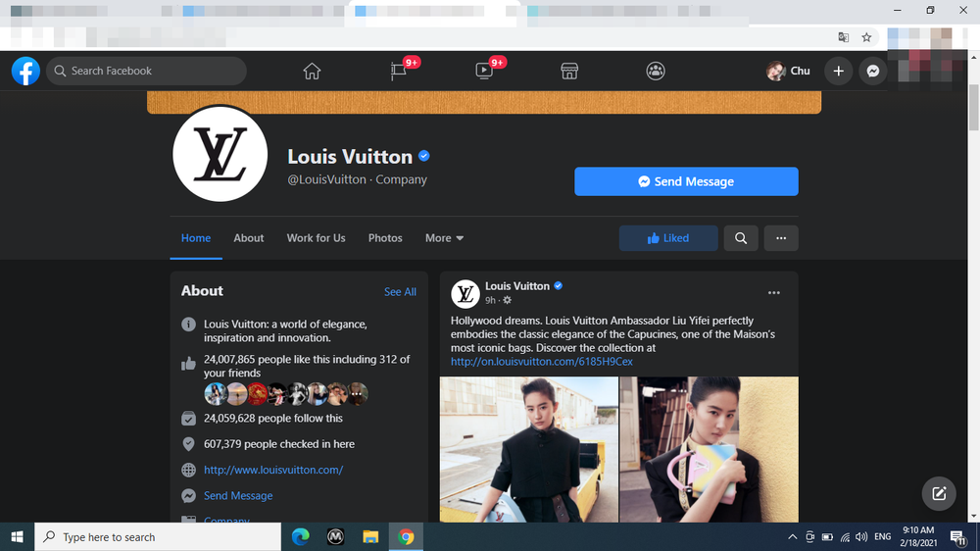Open louisvuitton.com website link
The image size is (980, 551).
coord(273,470)
